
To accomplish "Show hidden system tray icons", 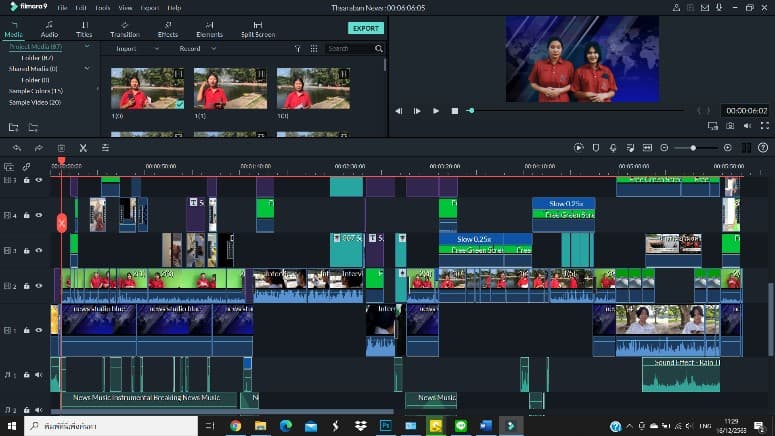I will (x=629, y=426).
